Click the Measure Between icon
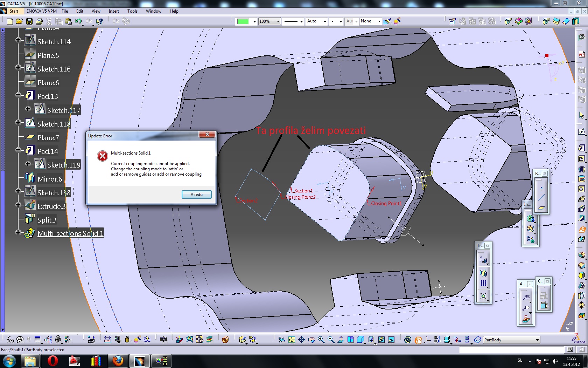Screen dimensions: 588x368 pyautogui.click(x=107, y=339)
